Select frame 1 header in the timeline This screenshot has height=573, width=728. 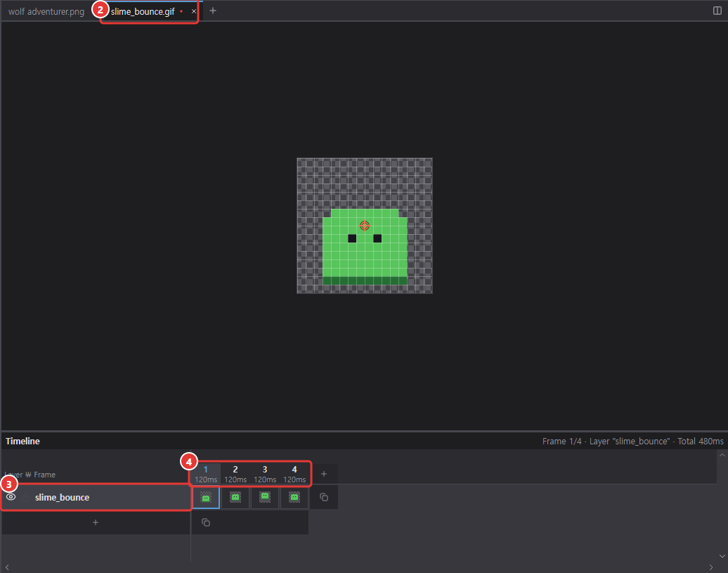[206, 474]
